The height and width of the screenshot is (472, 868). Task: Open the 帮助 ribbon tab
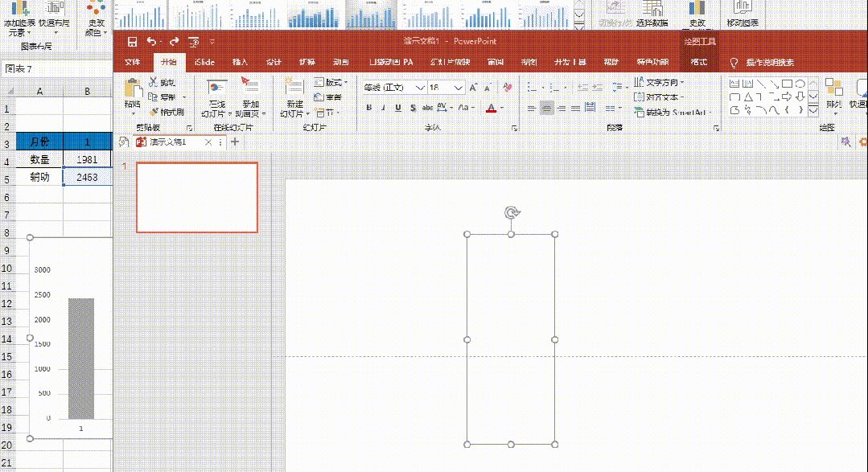pyautogui.click(x=611, y=62)
